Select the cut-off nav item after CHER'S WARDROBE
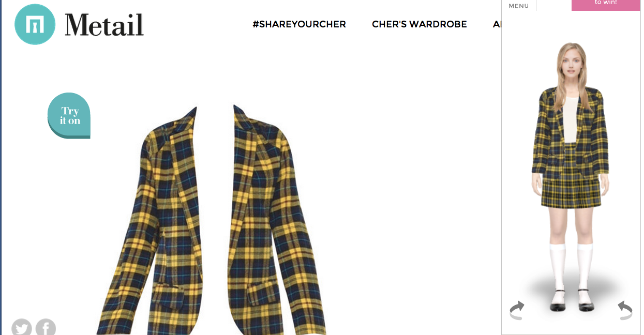Screen dimensions: 644x335 497,24
